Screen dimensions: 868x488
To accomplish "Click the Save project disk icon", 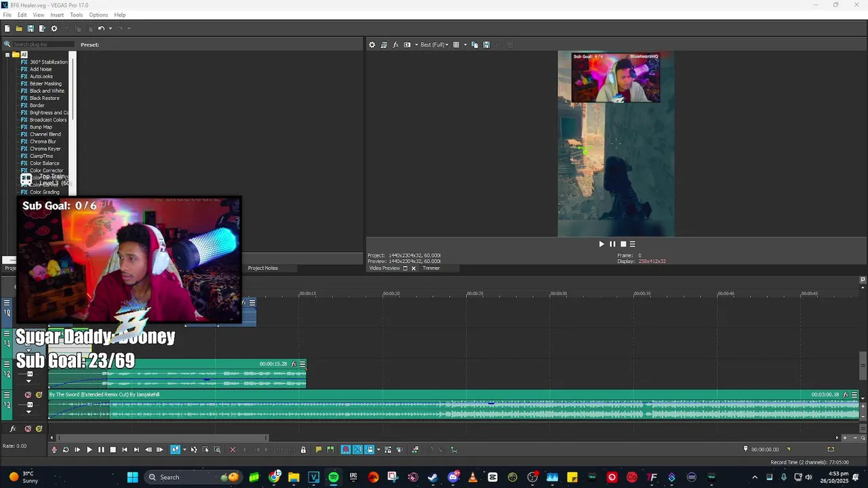I will point(31,28).
